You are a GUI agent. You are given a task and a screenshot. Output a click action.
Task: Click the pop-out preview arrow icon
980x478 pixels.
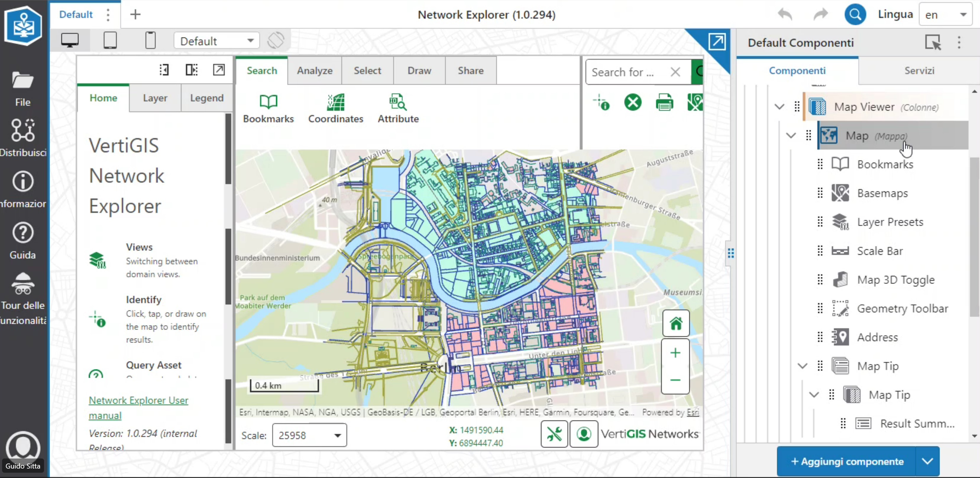[717, 41]
